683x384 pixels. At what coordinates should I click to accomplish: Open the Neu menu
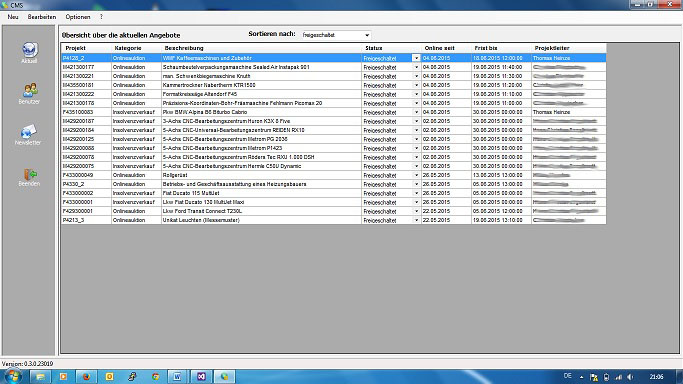(13, 17)
